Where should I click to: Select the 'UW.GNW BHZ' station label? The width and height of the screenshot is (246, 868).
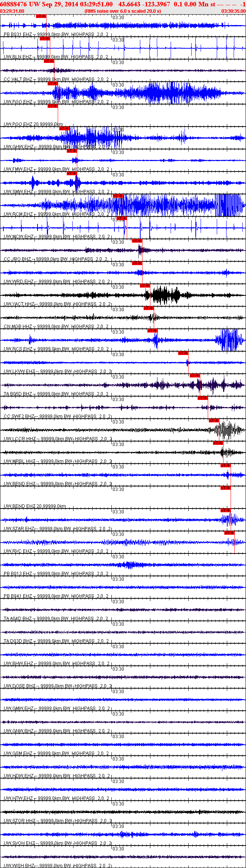tap(19, 731)
